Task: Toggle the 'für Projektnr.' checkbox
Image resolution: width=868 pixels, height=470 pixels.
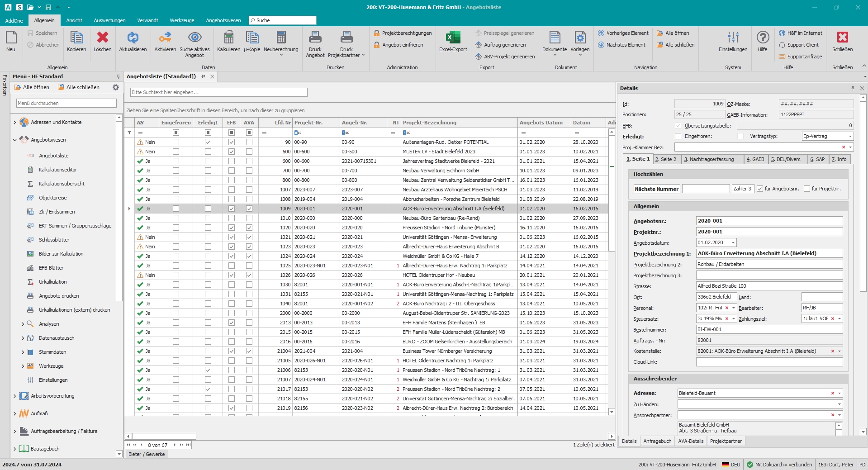Action: (807, 189)
